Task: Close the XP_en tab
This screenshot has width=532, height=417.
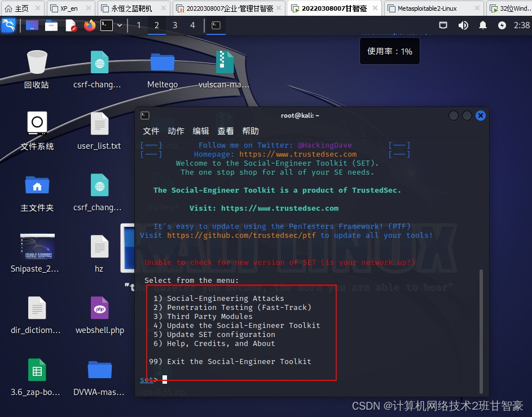Action: click(x=88, y=8)
